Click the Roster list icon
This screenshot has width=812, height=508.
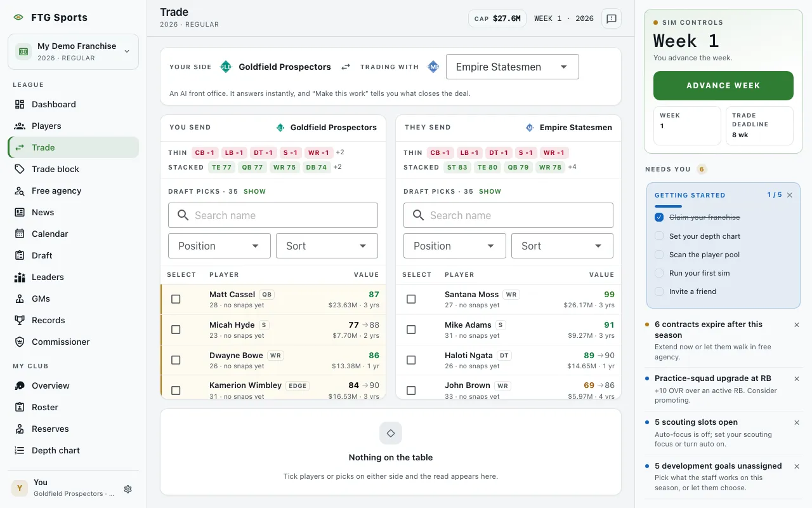20,407
